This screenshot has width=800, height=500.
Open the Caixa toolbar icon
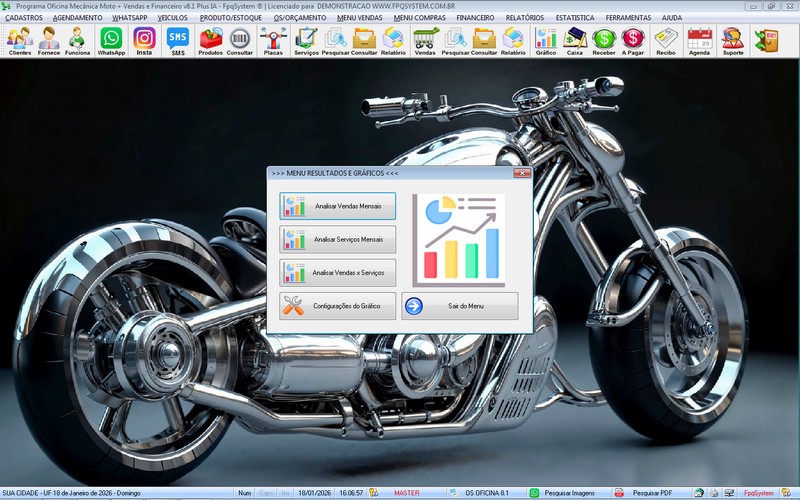coord(575,40)
